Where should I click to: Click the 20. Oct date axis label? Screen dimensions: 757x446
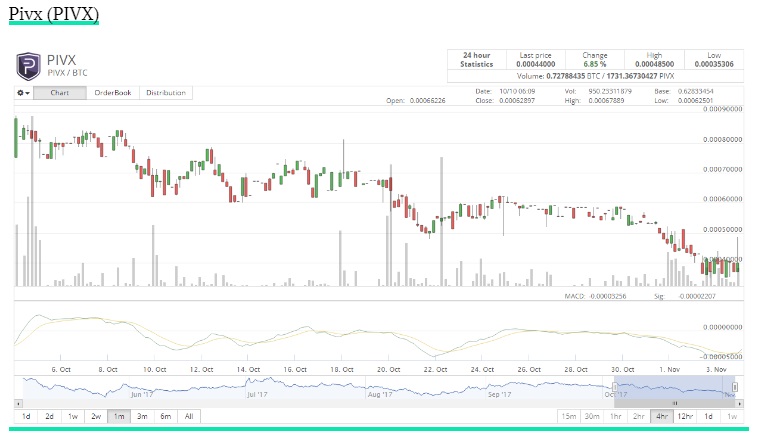(389, 369)
